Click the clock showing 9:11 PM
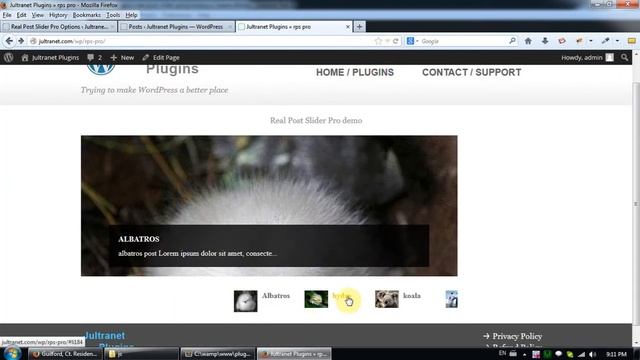This screenshot has height=360, width=640. (616, 354)
